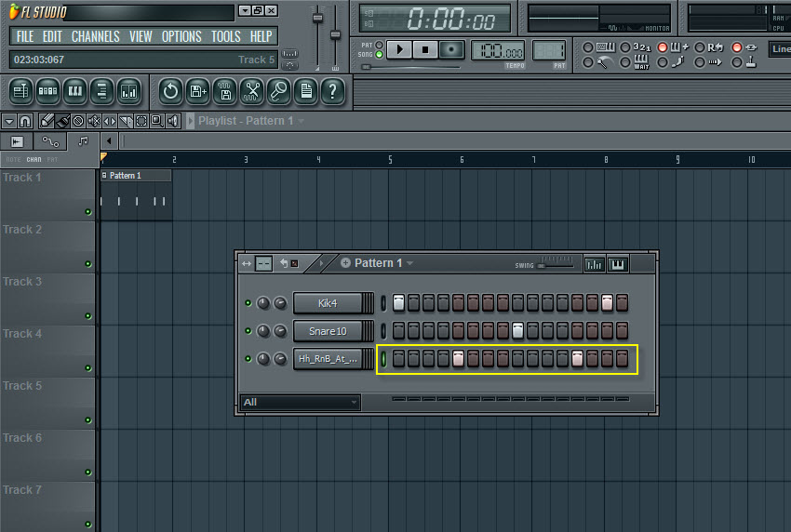Screen dimensions: 791x532
Task: Open the EDIT menu
Action: (x=52, y=36)
